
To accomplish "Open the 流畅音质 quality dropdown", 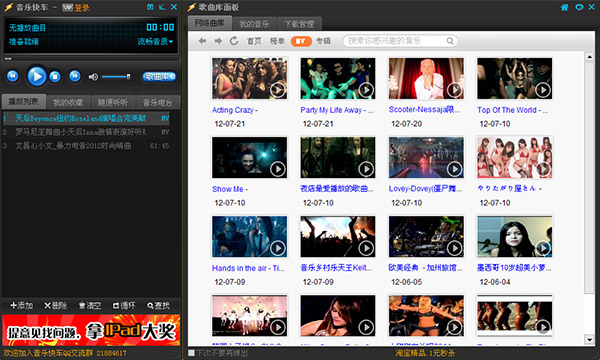I will [x=155, y=42].
